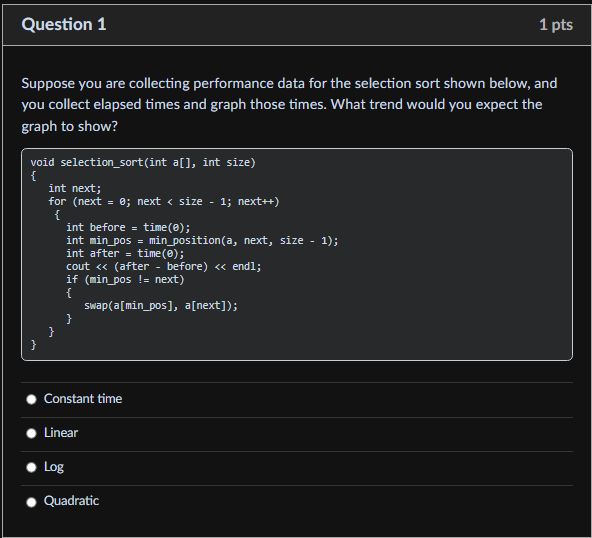Pick the Quadratic radio button

31,502
